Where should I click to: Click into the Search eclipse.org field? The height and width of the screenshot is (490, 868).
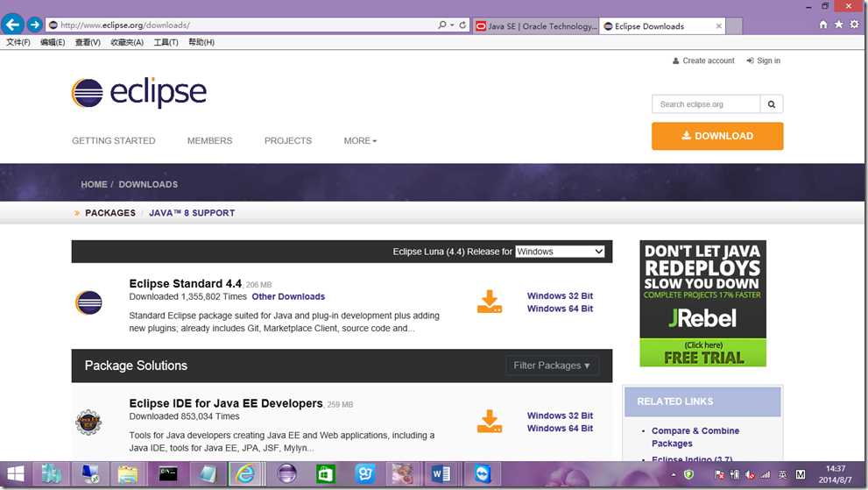[706, 104]
